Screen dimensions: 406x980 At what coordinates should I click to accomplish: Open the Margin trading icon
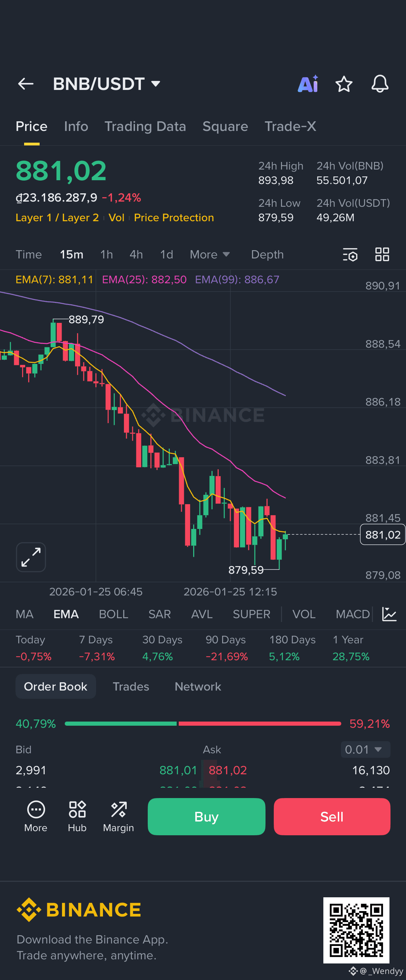[x=118, y=816]
